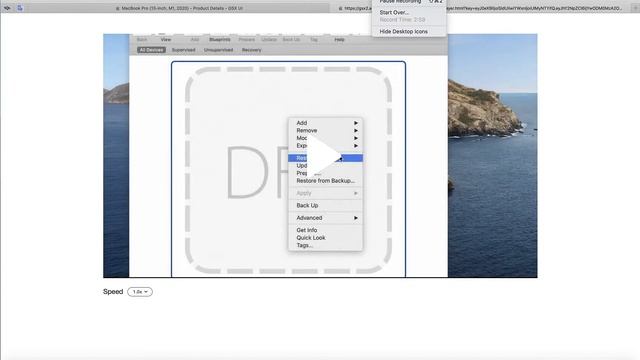Open the Speed 1.0x dropdown
The width and height of the screenshot is (640, 360).
tap(140, 292)
